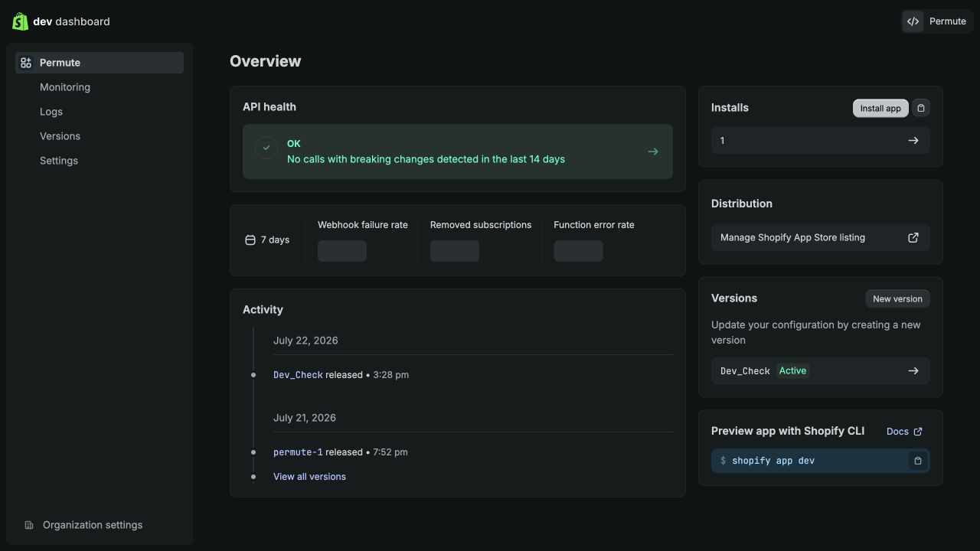Open Manage Shopify App Store listing

(821, 237)
